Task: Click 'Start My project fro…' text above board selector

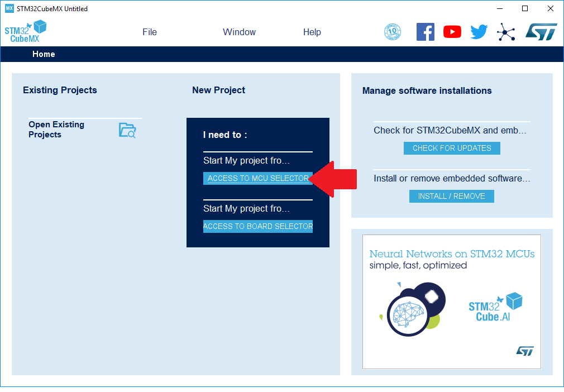Action: pyautogui.click(x=246, y=209)
